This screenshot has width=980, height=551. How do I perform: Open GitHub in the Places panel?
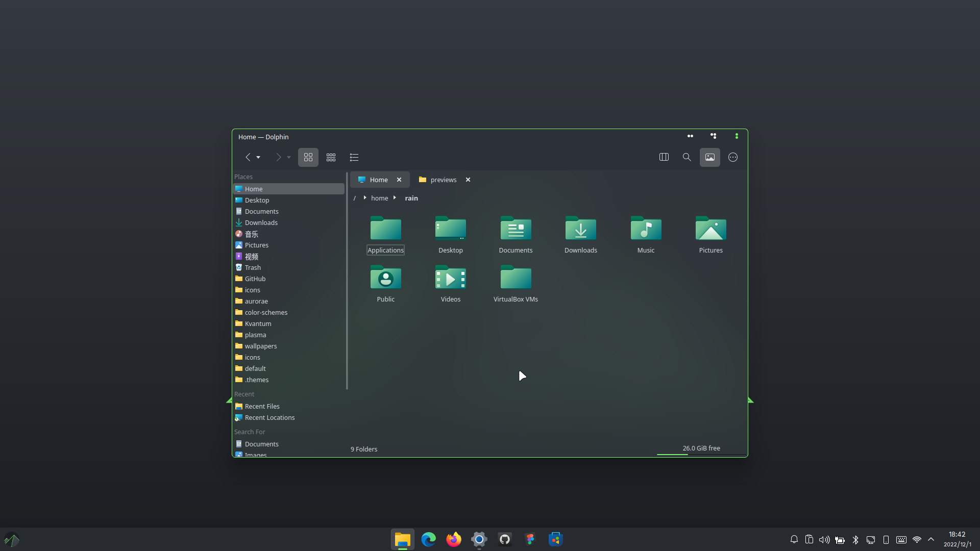[x=289, y=279]
